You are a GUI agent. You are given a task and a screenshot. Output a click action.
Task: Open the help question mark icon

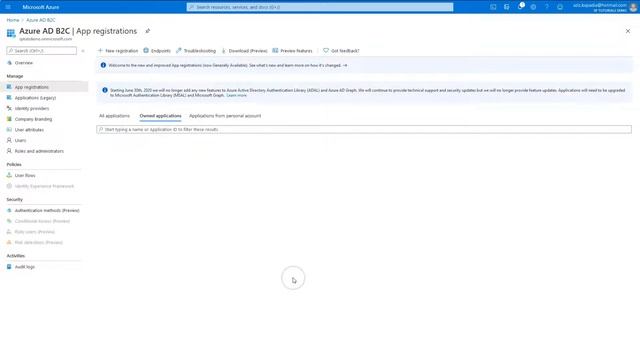(547, 7)
